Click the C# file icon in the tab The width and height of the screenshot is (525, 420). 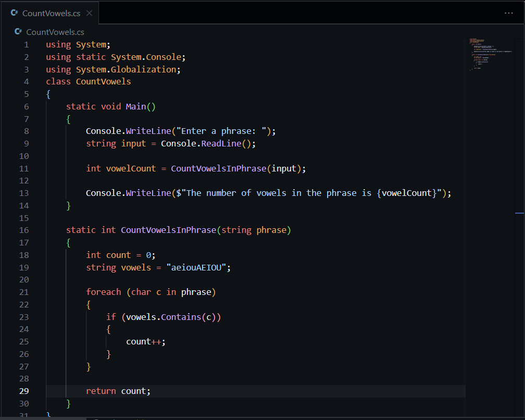click(x=14, y=13)
